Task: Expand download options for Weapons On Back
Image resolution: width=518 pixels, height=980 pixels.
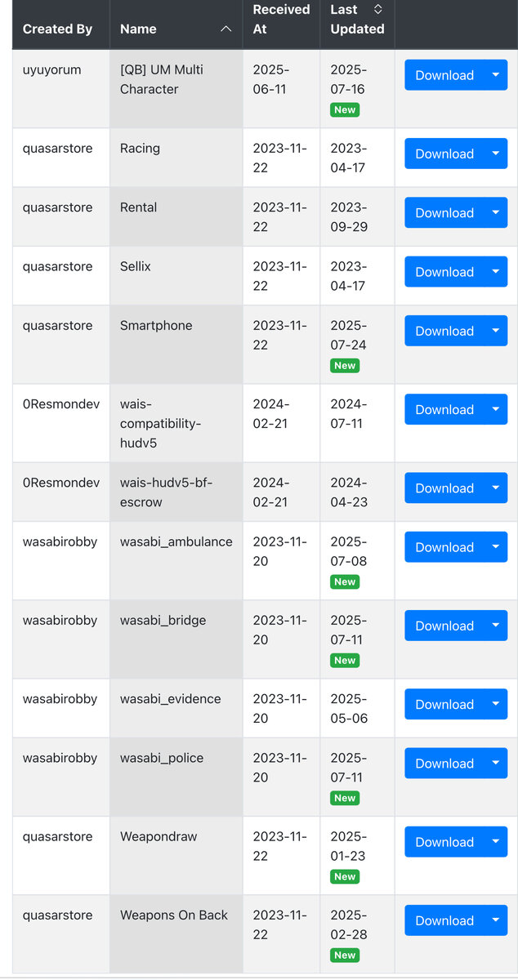Action: (x=495, y=920)
